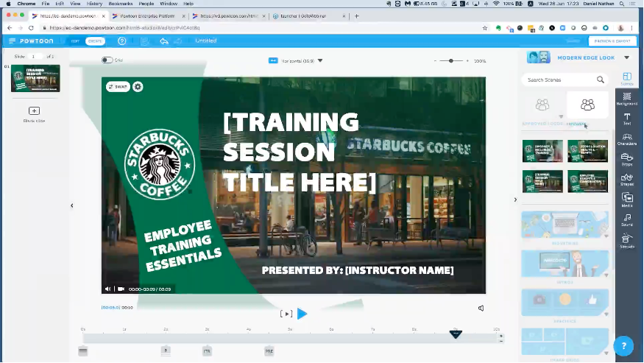Click the zoom slider handle
644x363 pixels.
tap(450, 60)
